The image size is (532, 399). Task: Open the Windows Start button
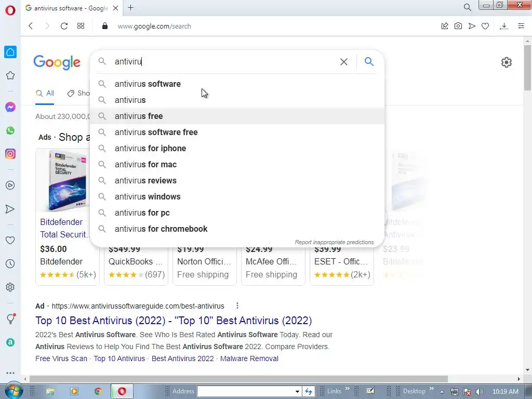pos(13,392)
